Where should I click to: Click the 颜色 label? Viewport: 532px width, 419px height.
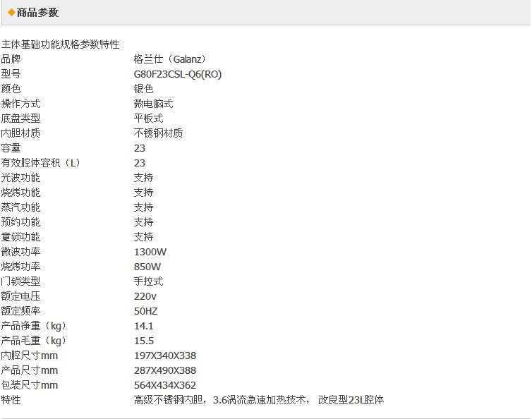tap(11, 89)
